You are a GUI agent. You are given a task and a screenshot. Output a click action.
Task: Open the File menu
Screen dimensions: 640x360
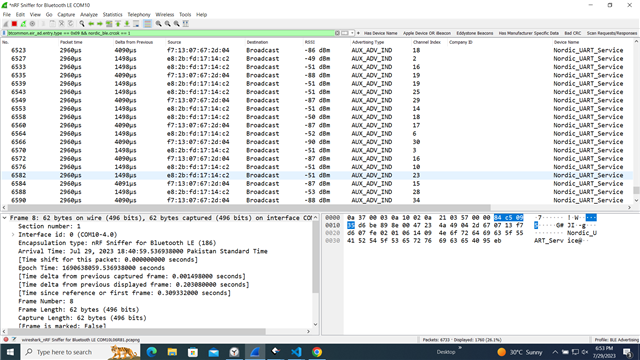click(x=7, y=14)
